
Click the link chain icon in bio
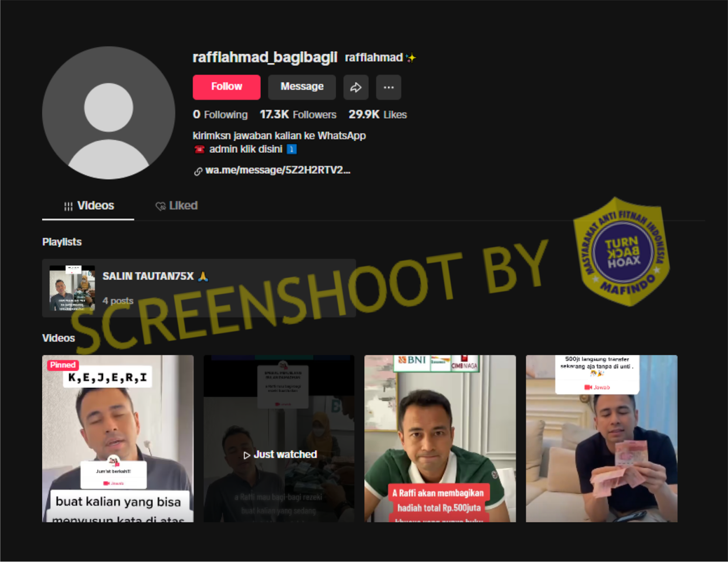click(198, 171)
